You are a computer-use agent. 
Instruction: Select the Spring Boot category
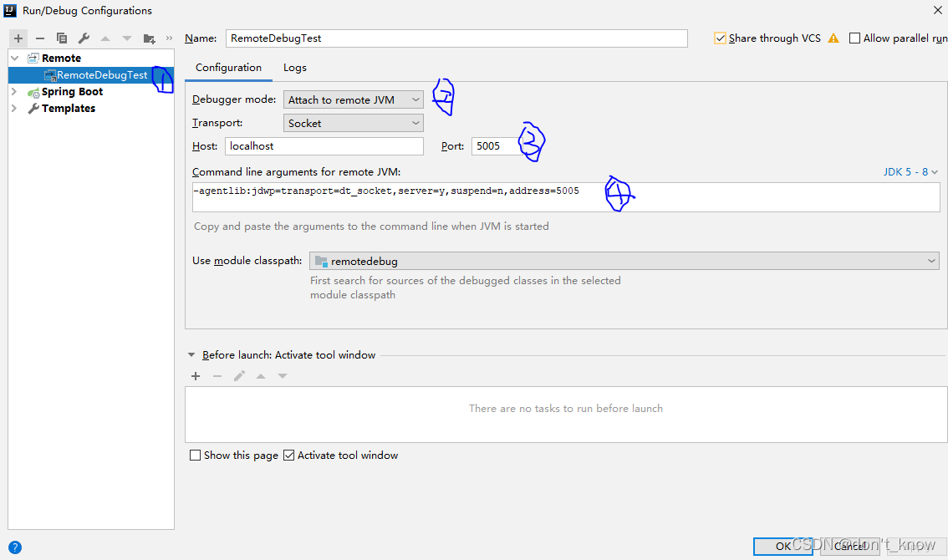tap(72, 92)
